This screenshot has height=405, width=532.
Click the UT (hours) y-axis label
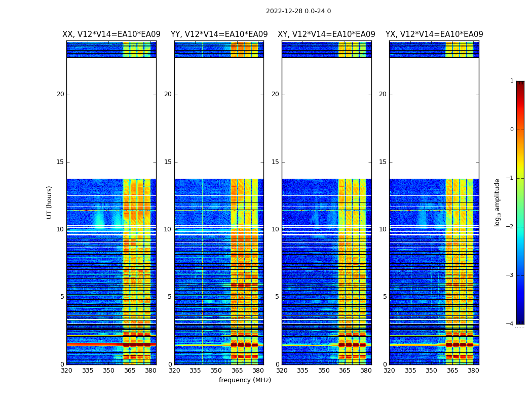tap(50, 202)
